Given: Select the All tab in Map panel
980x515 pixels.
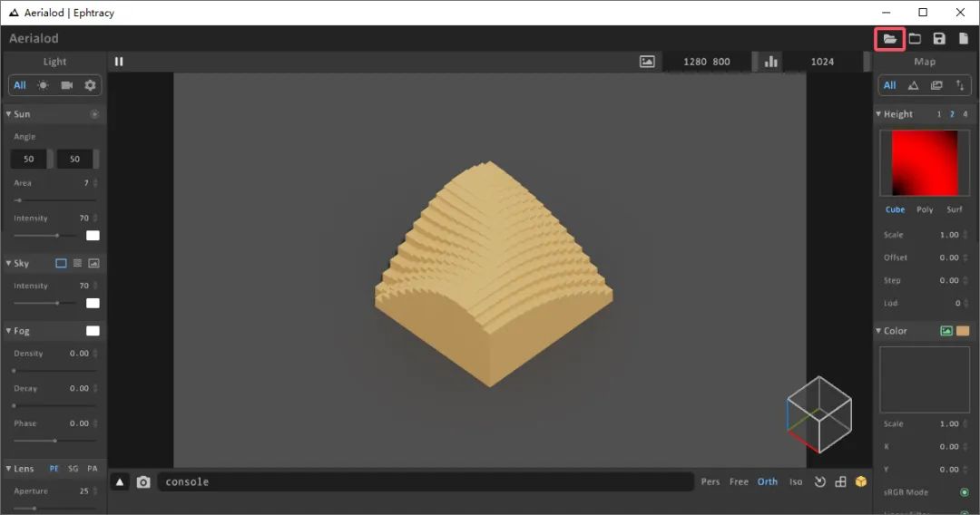Looking at the screenshot, I should coord(889,85).
